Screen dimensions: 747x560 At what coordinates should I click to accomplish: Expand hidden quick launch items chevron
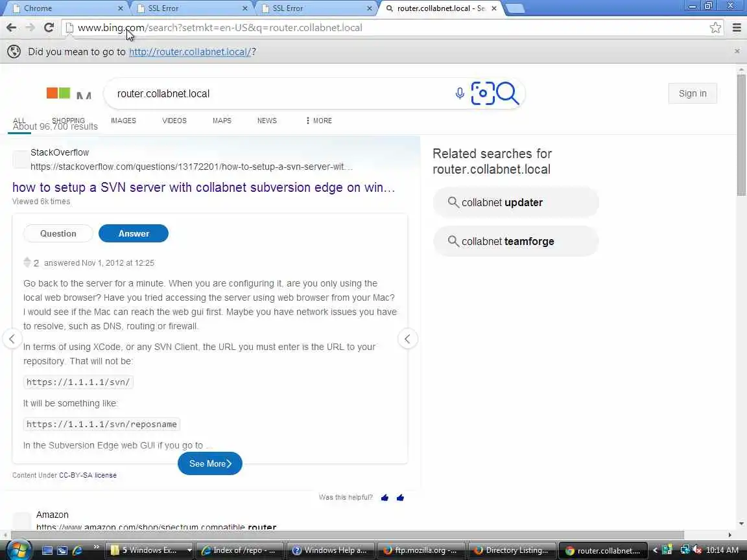[96, 547]
